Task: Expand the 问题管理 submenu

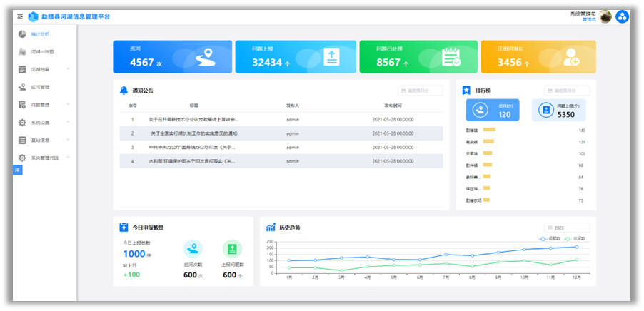Action: (68, 105)
